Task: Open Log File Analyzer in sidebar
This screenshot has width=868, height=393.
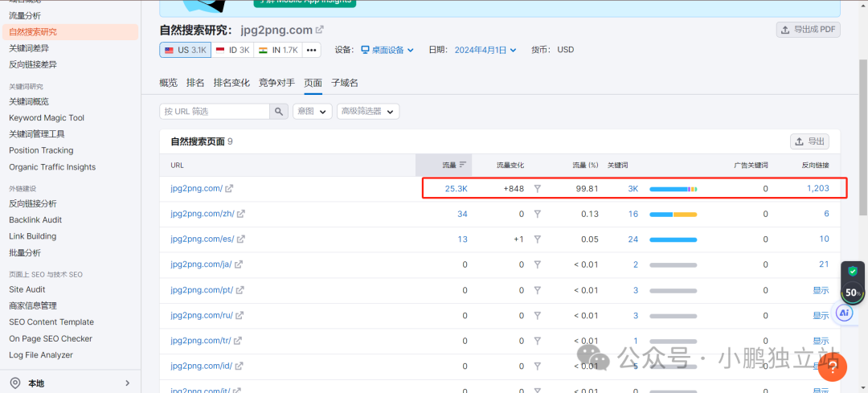Action: [41, 354]
